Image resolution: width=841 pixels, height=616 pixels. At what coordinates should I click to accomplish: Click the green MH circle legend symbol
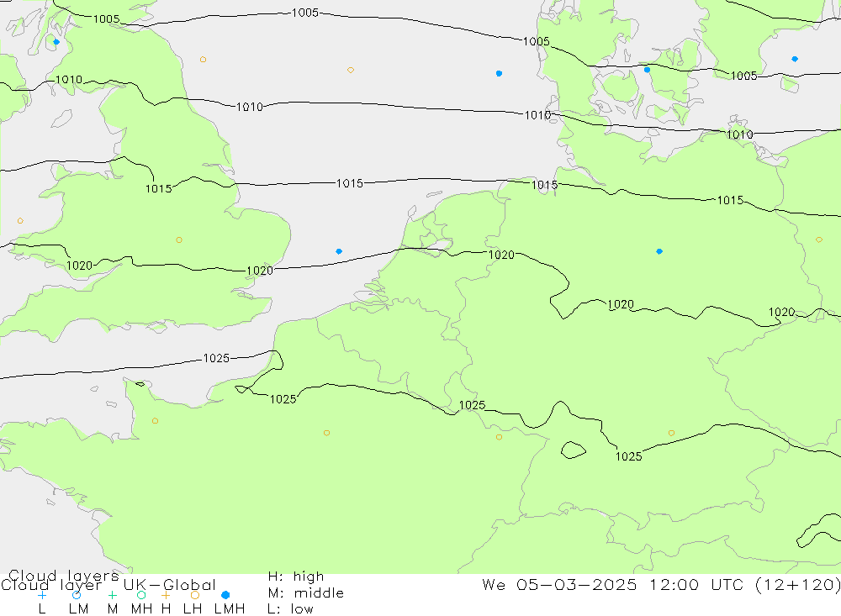141,595
